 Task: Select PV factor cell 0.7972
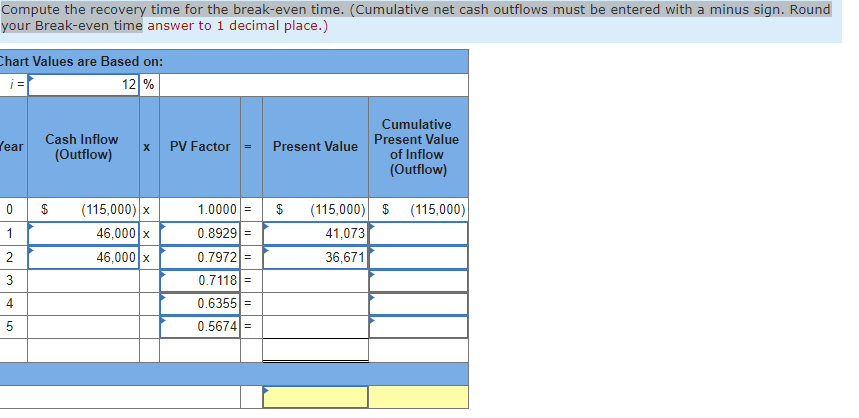pos(200,257)
